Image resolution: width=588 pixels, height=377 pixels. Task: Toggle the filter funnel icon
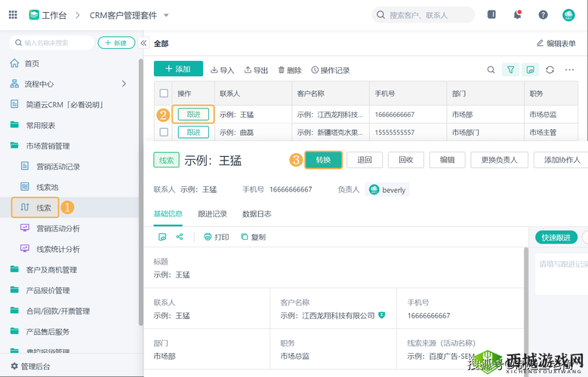click(x=510, y=69)
